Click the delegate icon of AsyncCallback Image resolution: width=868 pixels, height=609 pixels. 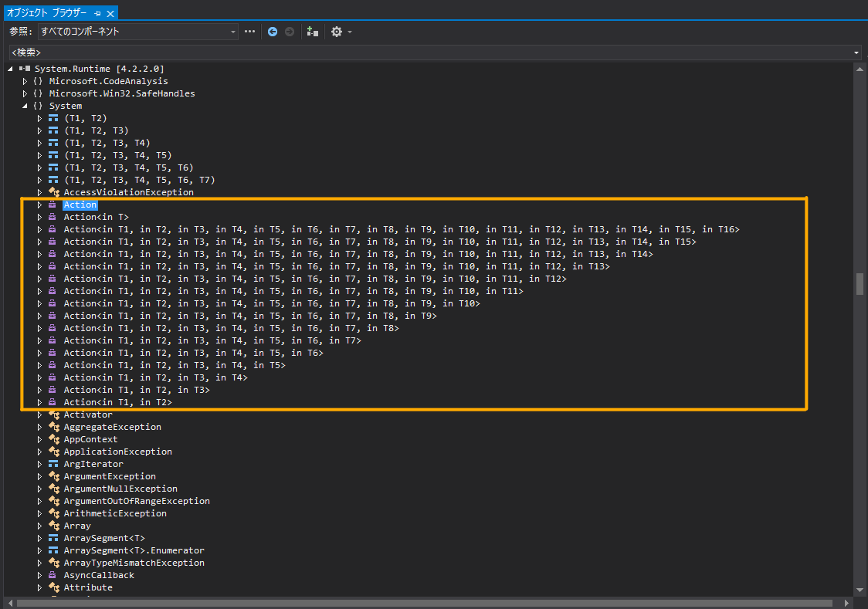53,575
